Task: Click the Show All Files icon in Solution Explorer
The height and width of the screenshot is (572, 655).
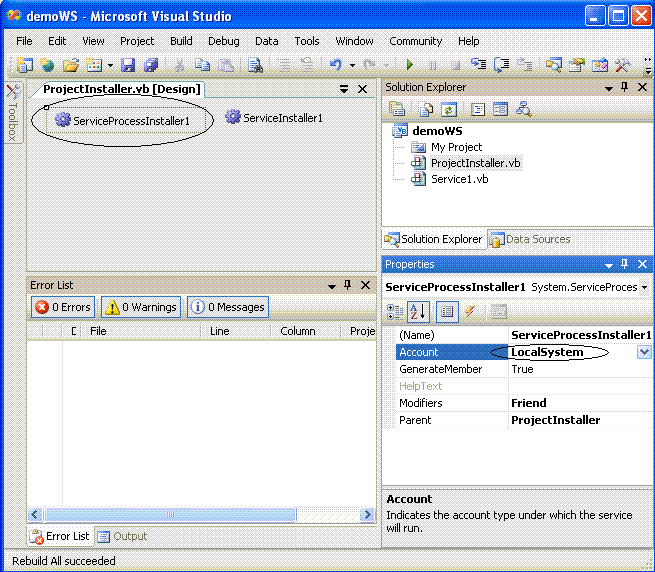Action: 426,109
